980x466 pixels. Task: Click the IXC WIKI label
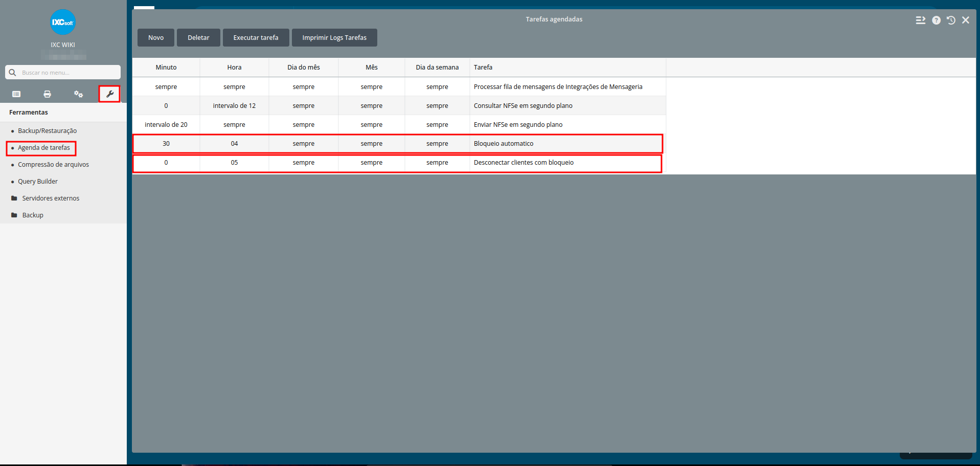63,45
